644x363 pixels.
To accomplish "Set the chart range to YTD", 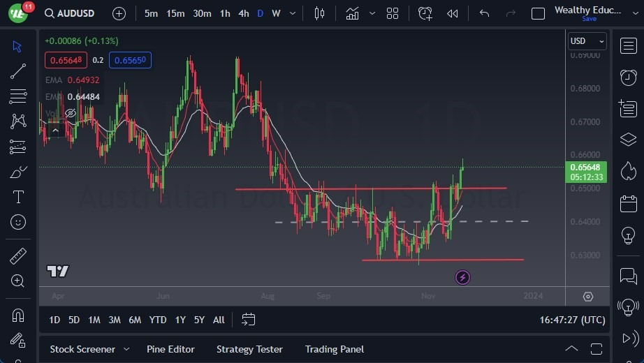I will coord(158,320).
